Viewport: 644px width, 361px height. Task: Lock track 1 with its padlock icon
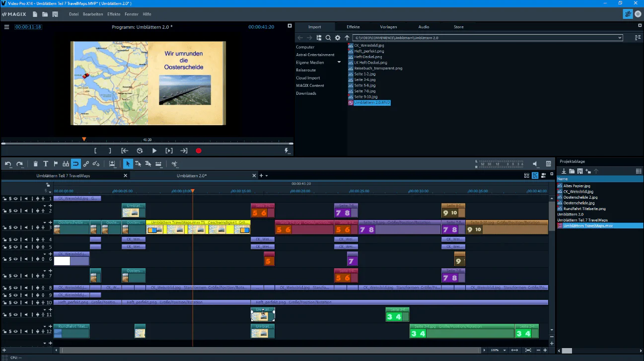point(4,199)
